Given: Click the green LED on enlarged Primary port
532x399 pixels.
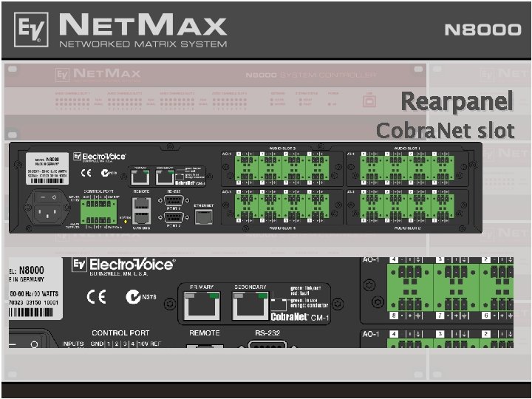Looking at the screenshot, I should [x=214, y=296].
